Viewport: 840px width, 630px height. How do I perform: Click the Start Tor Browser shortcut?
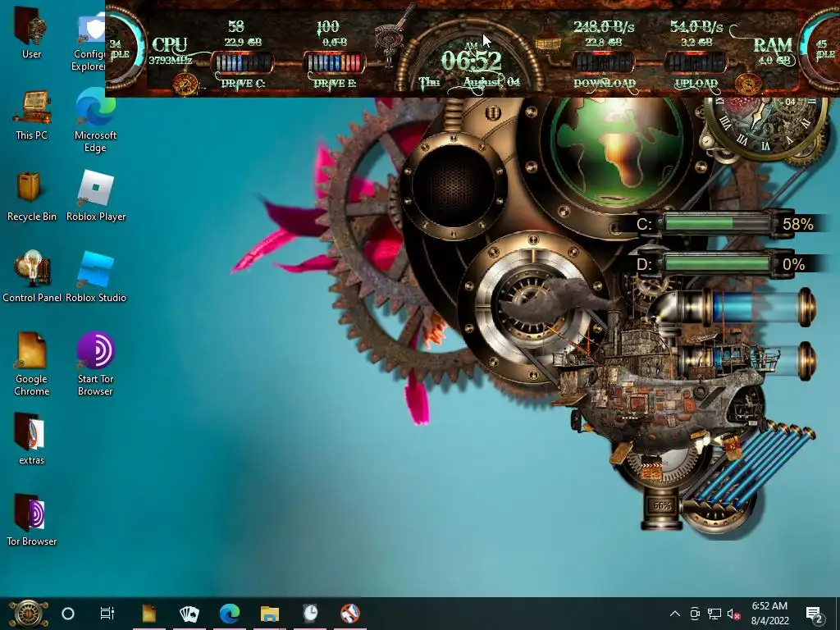tap(95, 364)
